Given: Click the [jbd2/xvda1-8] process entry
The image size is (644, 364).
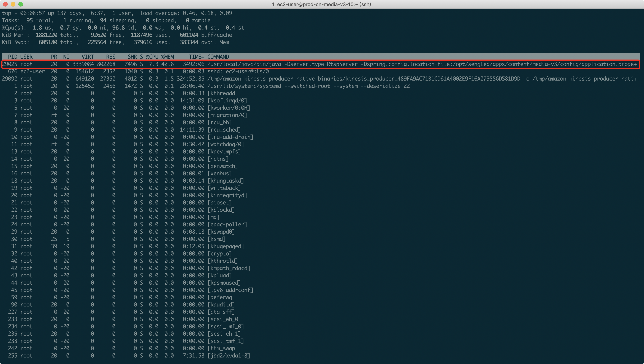Looking at the screenshot, I should tap(228, 356).
